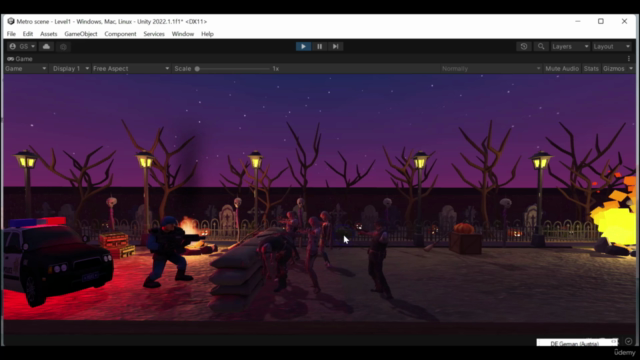Viewport: 640px width, 360px height.
Task: Click the Unity Cloud icon
Action: point(47,47)
